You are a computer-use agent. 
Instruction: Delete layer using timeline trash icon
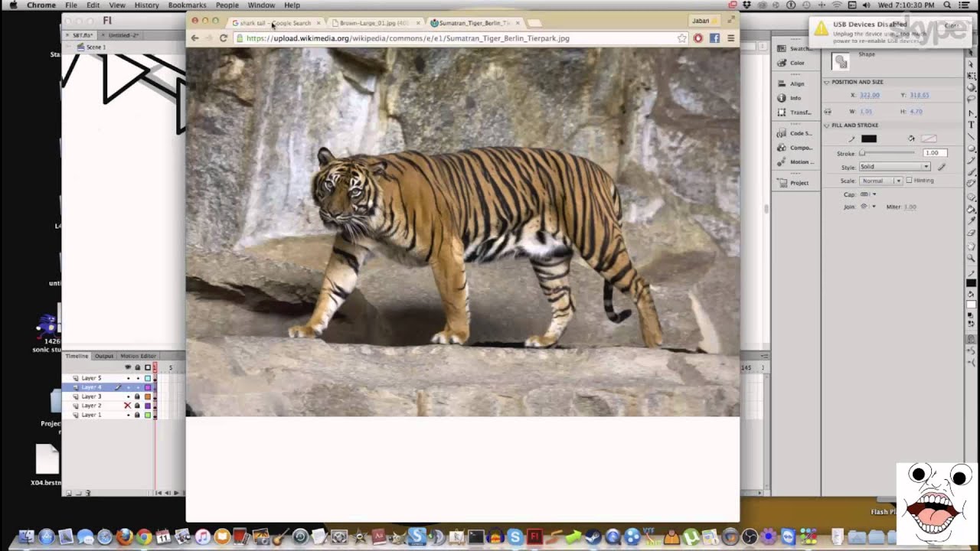88,493
